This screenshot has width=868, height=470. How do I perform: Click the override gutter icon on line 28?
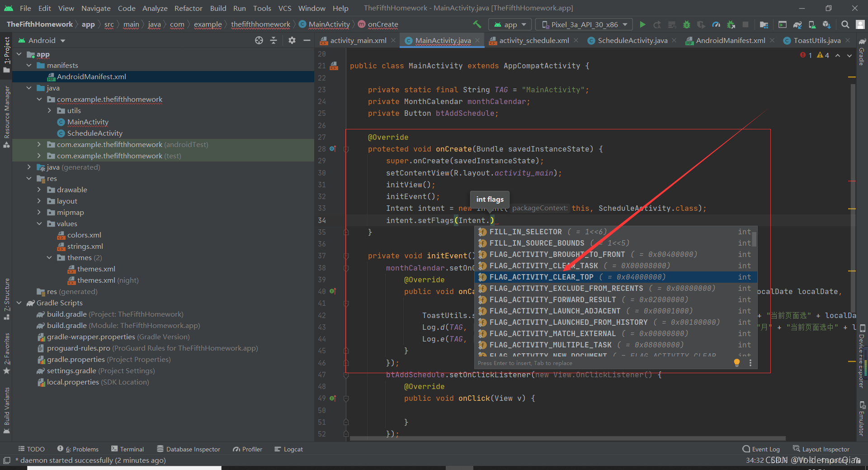pos(333,149)
